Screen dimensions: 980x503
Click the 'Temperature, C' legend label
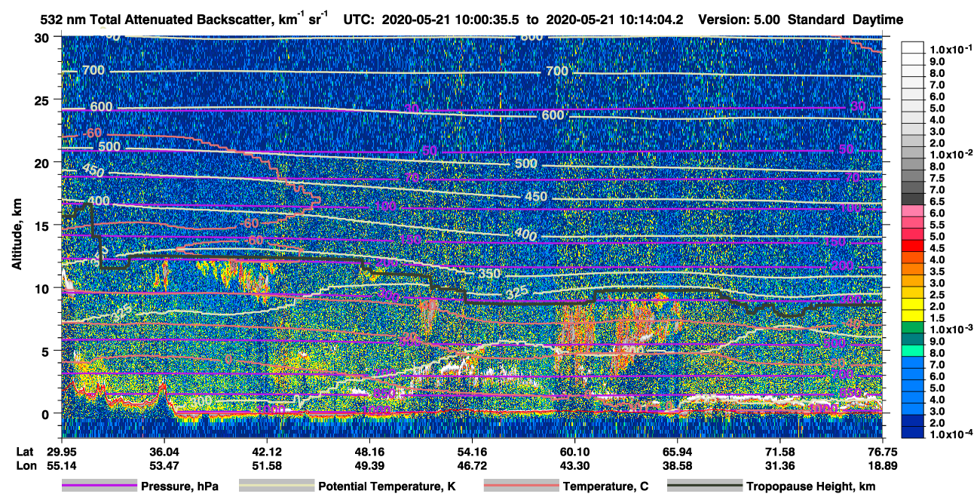pos(605,486)
